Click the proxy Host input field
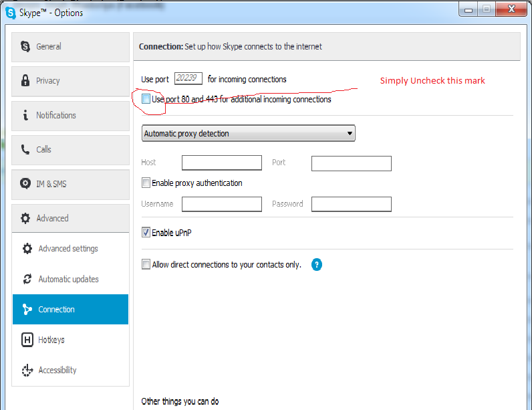The height and width of the screenshot is (410, 532). [222, 163]
